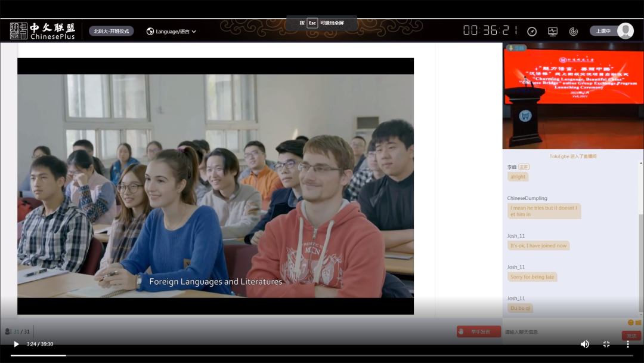Screen dimensions: 644x363
Task: Click the orange folder icon in chat
Action: (638, 322)
